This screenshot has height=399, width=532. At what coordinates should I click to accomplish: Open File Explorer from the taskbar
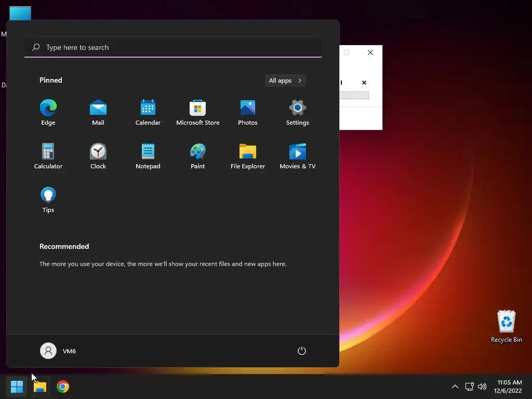39,387
